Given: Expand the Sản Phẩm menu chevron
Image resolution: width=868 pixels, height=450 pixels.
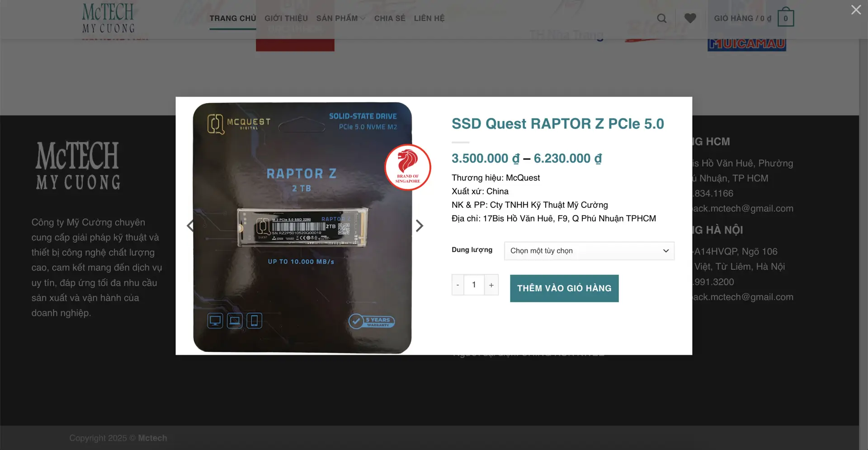Looking at the screenshot, I should click(x=363, y=19).
